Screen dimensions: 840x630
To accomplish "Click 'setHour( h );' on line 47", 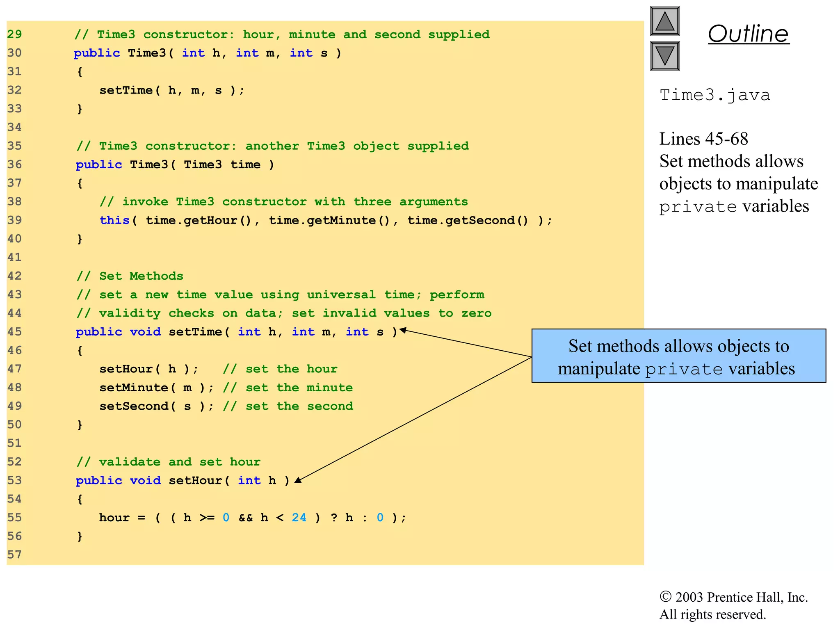I will pos(149,369).
